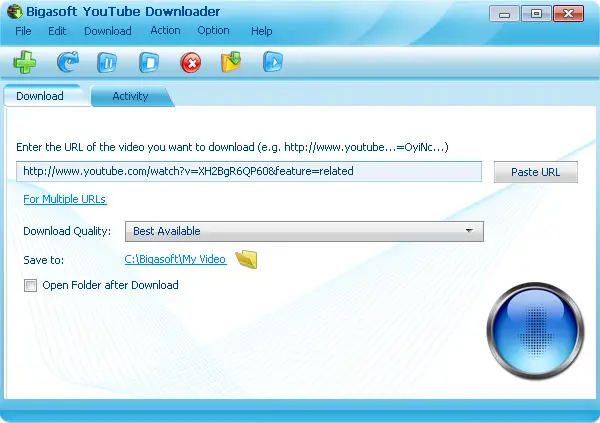Close the Bigasoft YouTube Downloader window
The image size is (600, 423).
click(x=569, y=14)
